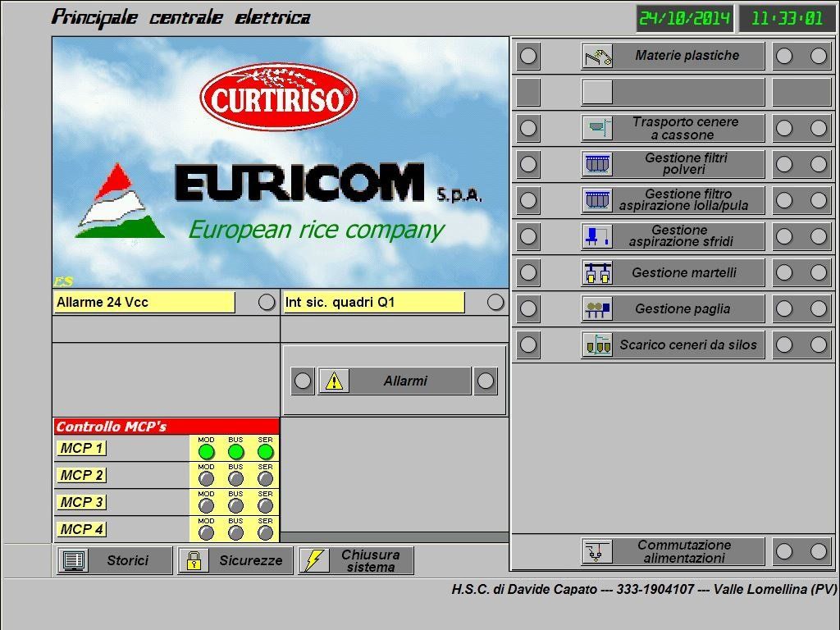Click the Gestione filtro aspirazione lolla/pula icon

click(597, 200)
